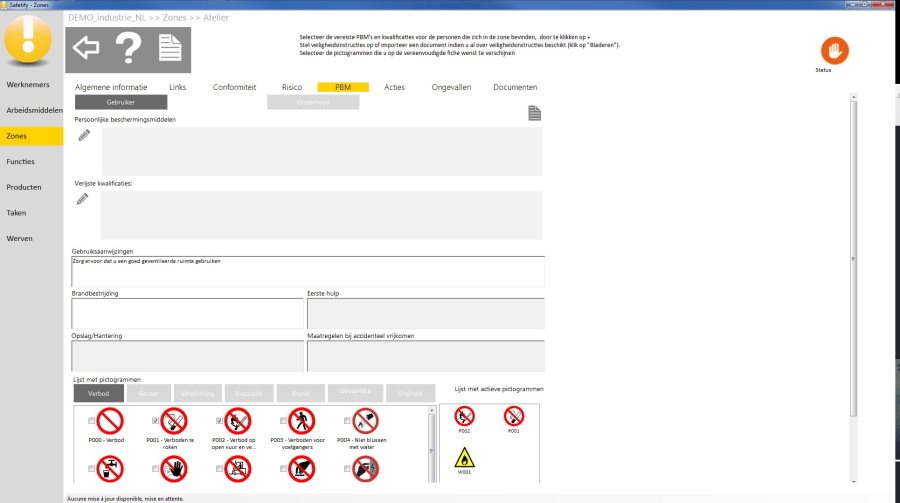Open Werknemers in the left sidebar
900x503 pixels.
pos(29,84)
